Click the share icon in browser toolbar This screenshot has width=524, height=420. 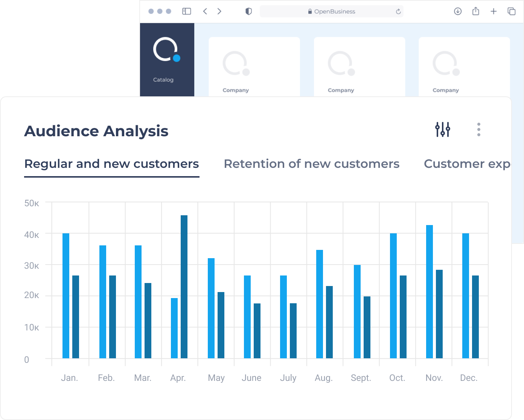point(476,11)
